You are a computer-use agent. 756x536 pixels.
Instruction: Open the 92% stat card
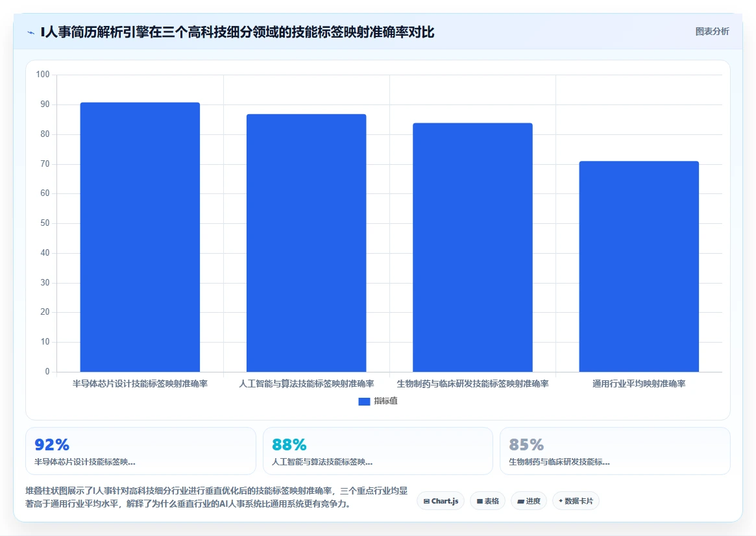coord(141,451)
